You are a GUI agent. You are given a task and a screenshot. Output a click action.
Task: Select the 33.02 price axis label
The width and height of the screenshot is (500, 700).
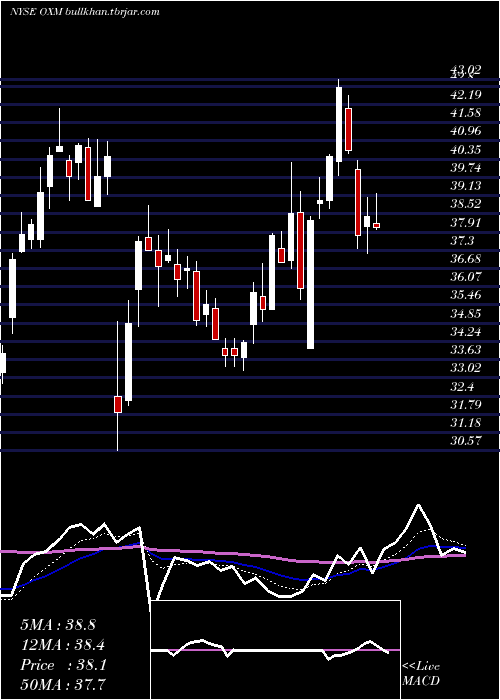[465, 368]
